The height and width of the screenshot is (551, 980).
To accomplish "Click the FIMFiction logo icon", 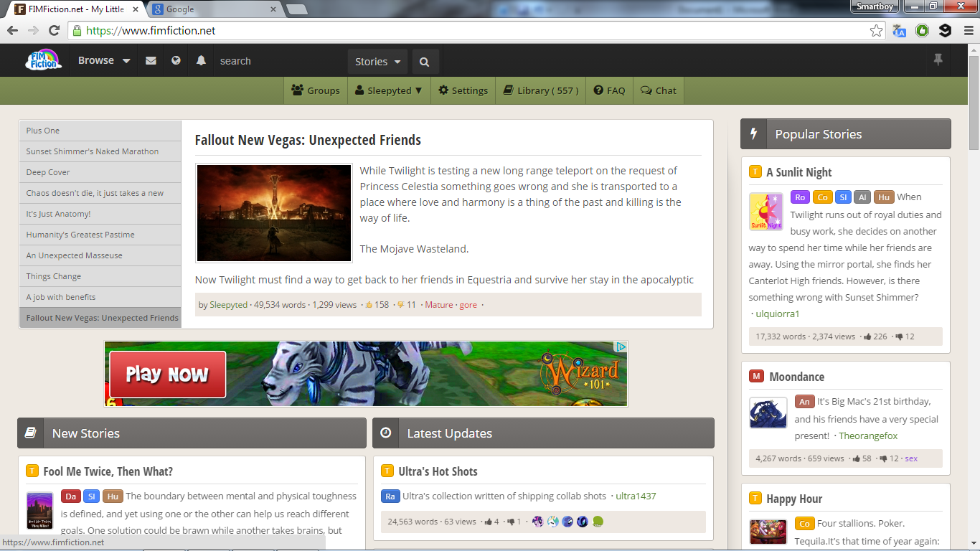I will click(x=43, y=60).
